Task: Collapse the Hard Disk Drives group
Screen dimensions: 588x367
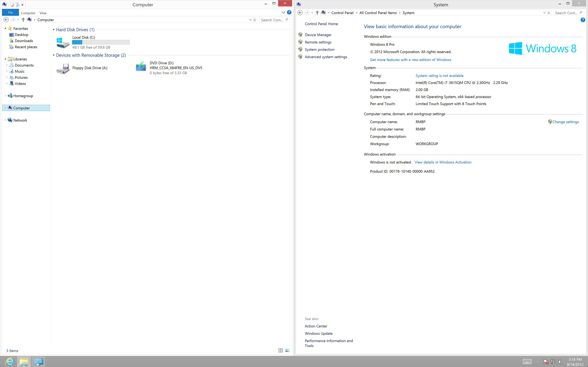Action: pyautogui.click(x=53, y=30)
